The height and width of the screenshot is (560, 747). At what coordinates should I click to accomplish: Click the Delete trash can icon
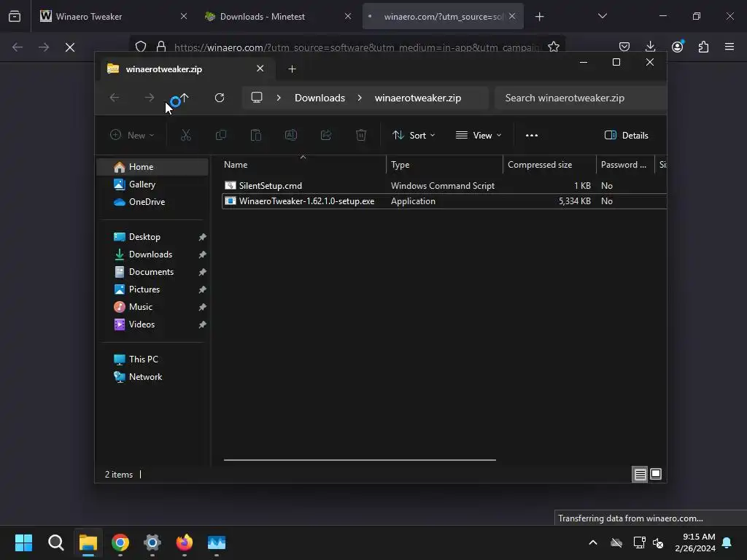coord(361,135)
